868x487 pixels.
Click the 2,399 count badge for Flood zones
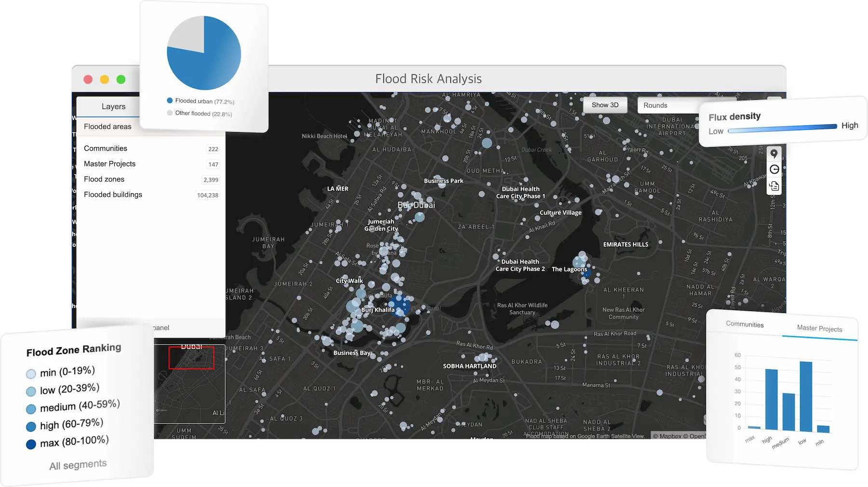[x=211, y=180]
